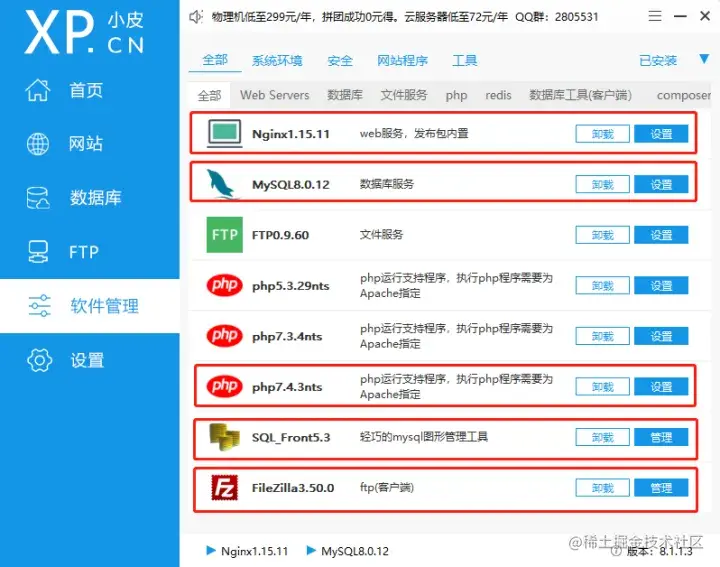This screenshot has width=720, height=567.
Task: Switch to the 系统环境 tab
Action: click(x=277, y=60)
